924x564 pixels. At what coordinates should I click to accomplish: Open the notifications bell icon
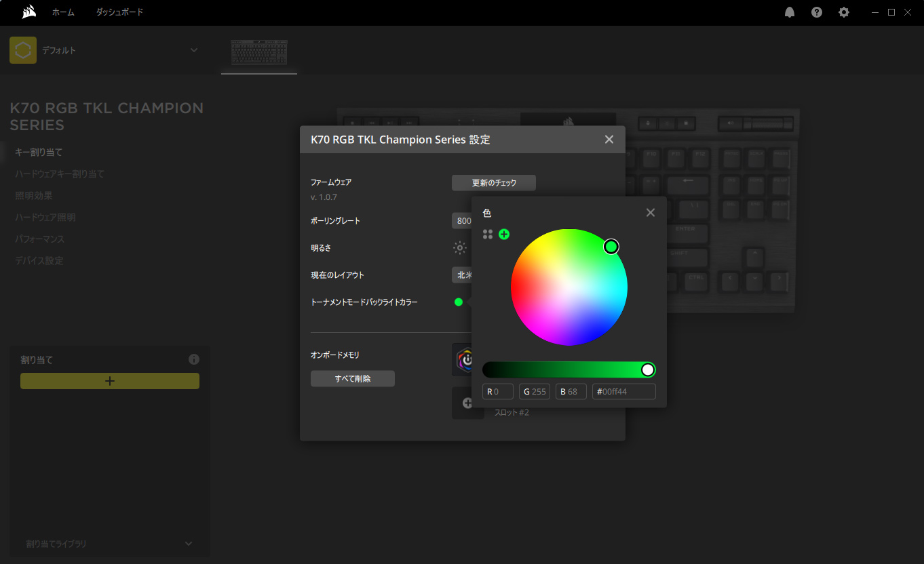[x=790, y=12]
